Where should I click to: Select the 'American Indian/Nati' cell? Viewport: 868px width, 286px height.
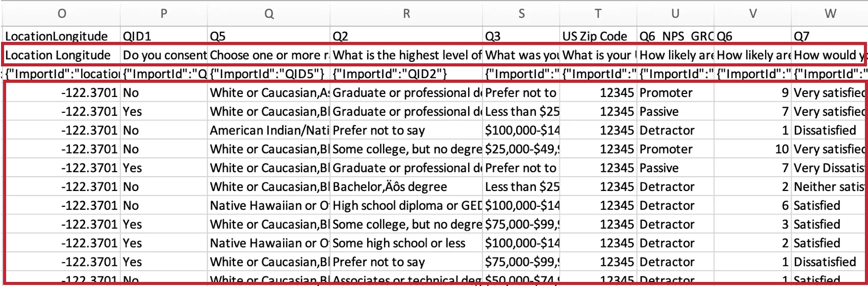[x=268, y=130]
